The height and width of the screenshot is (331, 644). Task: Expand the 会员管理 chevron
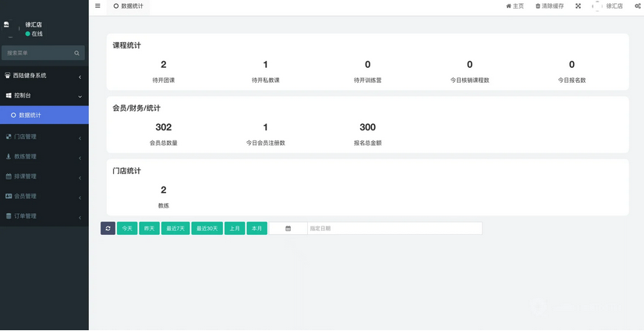click(80, 198)
